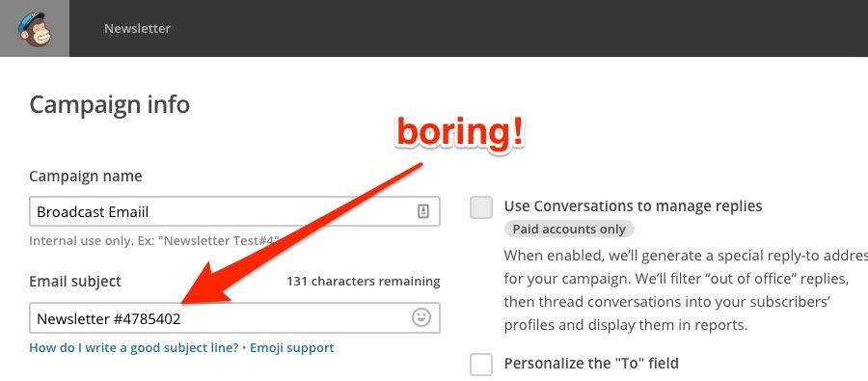The width and height of the screenshot is (868, 381).
Task: Open the emoji picker smiley icon
Action: pyautogui.click(x=421, y=318)
